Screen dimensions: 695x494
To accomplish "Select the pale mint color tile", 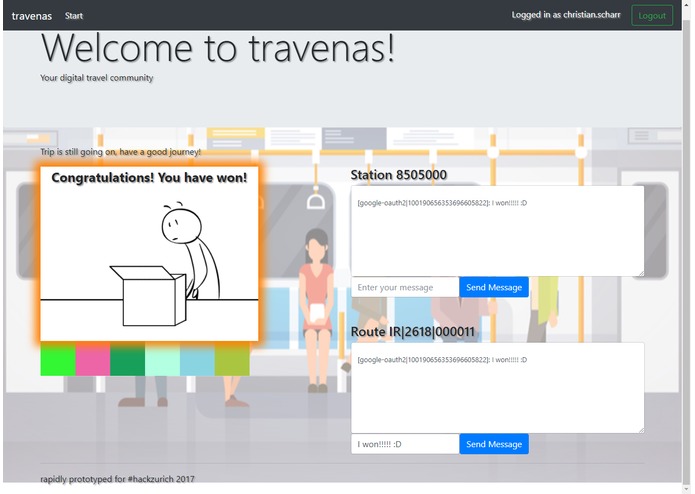I will 162,359.
